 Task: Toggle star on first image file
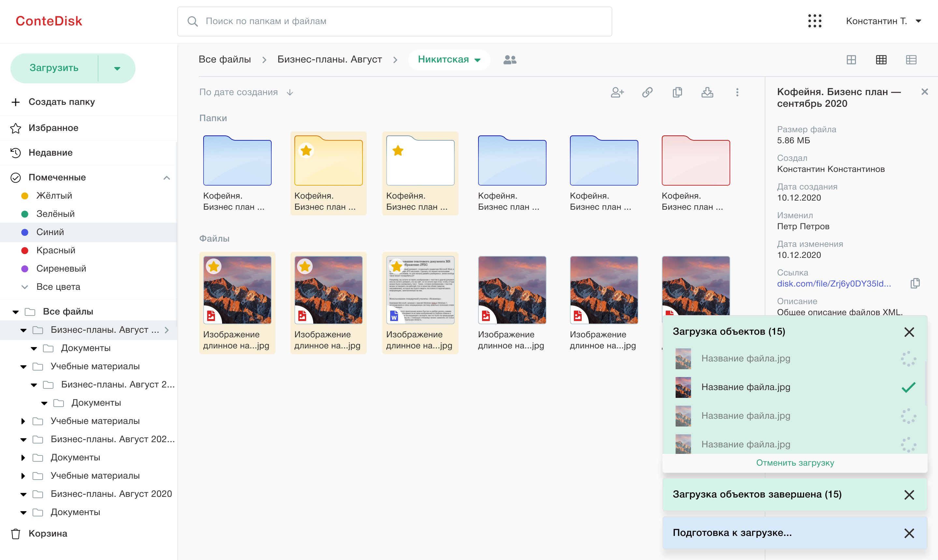tap(214, 267)
